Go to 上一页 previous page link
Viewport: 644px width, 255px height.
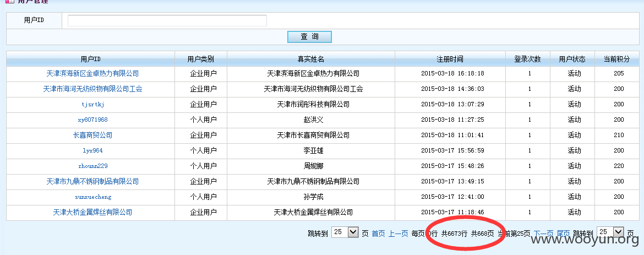[x=398, y=234]
